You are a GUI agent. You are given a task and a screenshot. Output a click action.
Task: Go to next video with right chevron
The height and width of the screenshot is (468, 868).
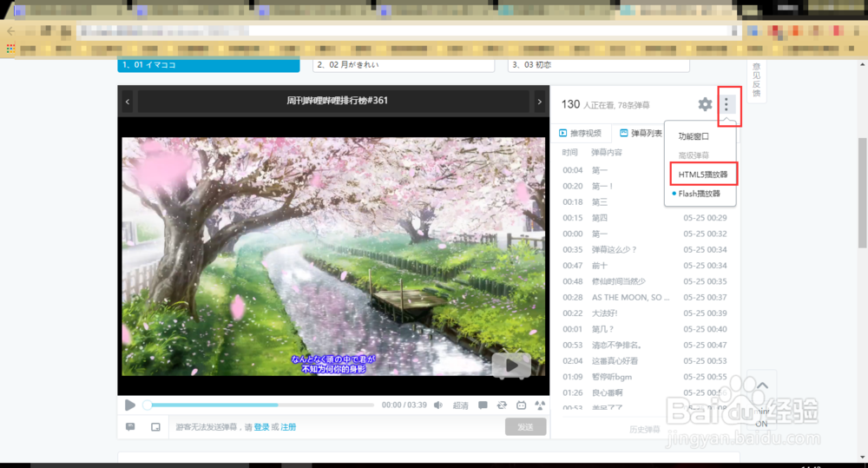(x=540, y=102)
